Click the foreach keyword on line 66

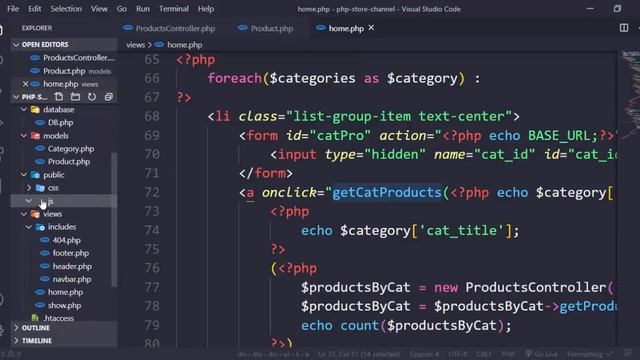pos(235,78)
